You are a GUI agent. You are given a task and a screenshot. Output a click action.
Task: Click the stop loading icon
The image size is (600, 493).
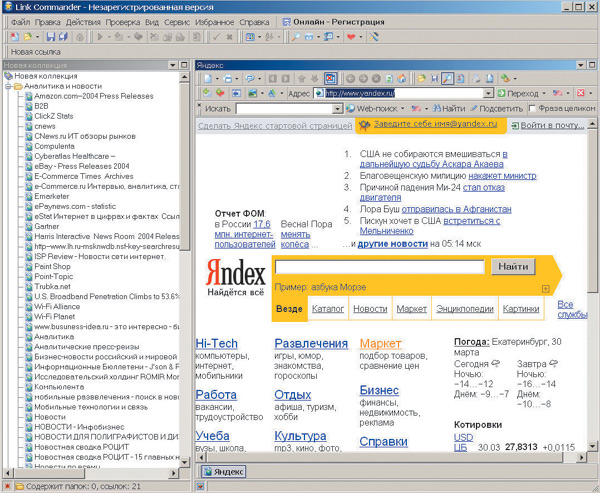(376, 79)
